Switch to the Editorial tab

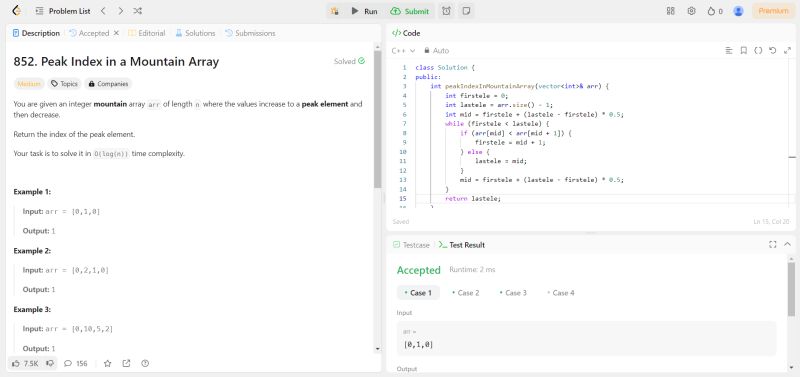pyautogui.click(x=147, y=33)
